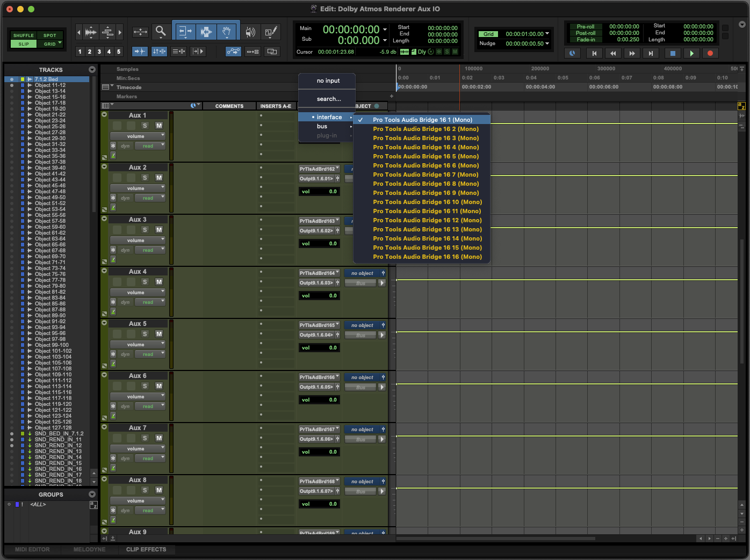Click the audio waveform zoom icon
The image size is (750, 560).
pyautogui.click(x=91, y=32)
